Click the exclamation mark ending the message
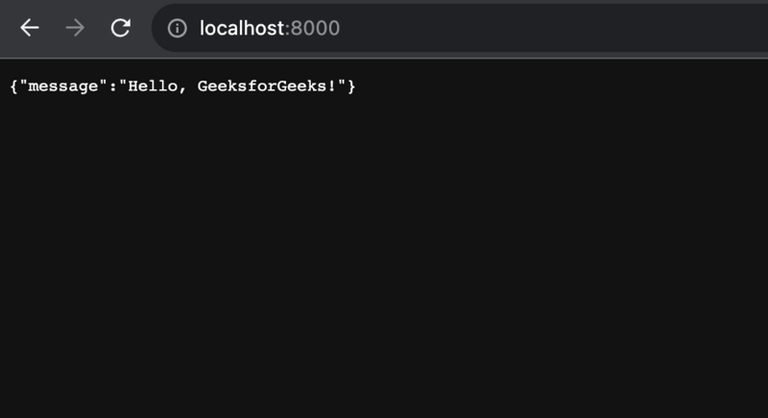The width and height of the screenshot is (768, 418). [331, 87]
